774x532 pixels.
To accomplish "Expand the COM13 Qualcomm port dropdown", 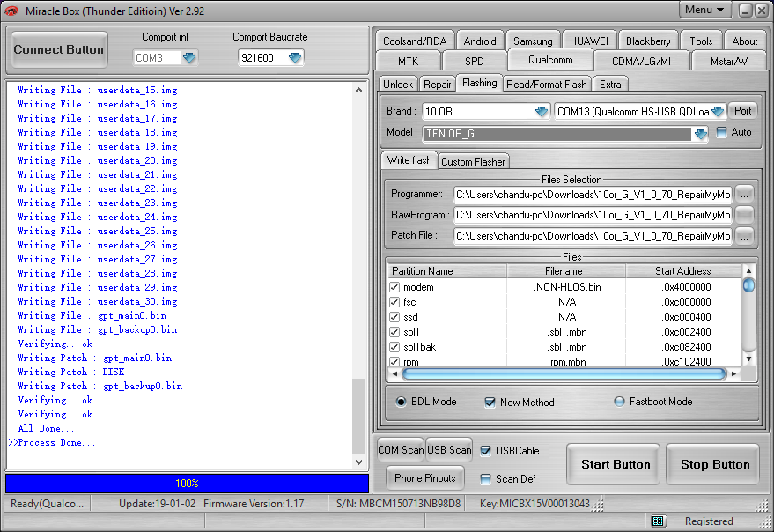I will pos(719,111).
